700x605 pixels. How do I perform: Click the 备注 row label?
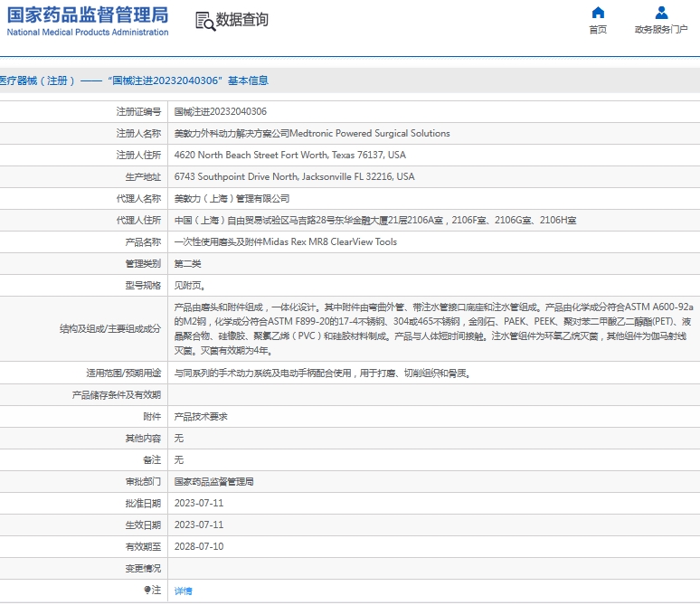[x=152, y=460]
